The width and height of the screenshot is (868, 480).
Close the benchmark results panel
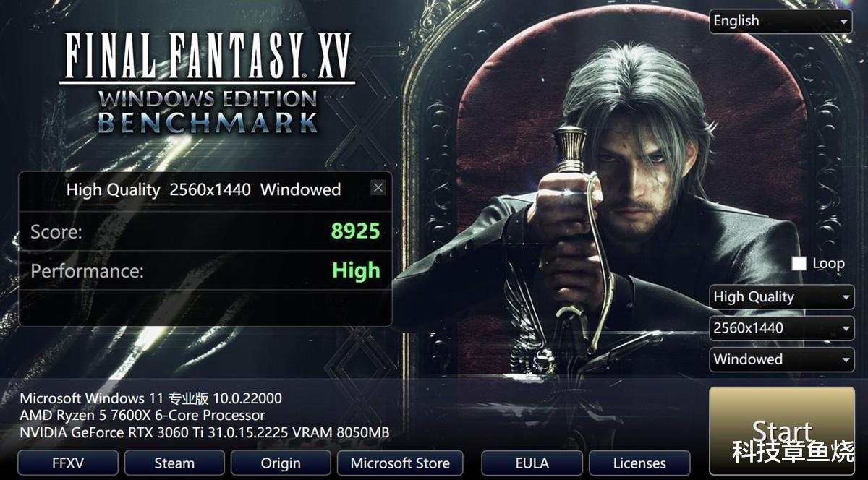pos(378,188)
